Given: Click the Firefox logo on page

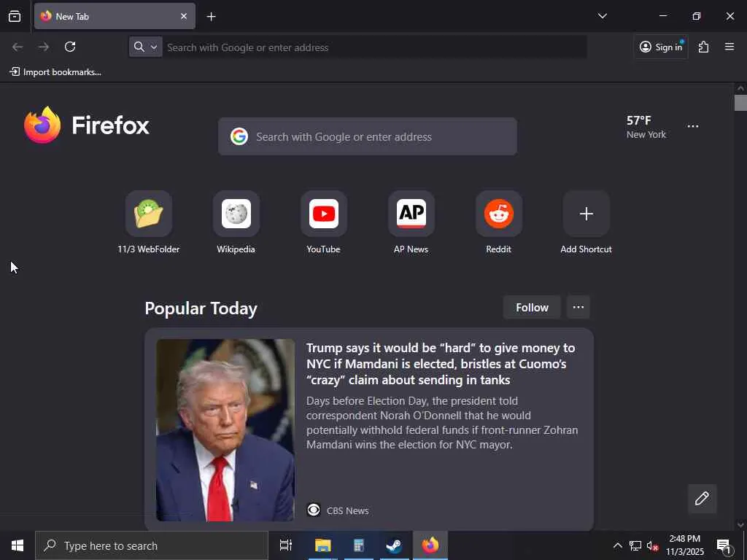Looking at the screenshot, I should (87, 125).
